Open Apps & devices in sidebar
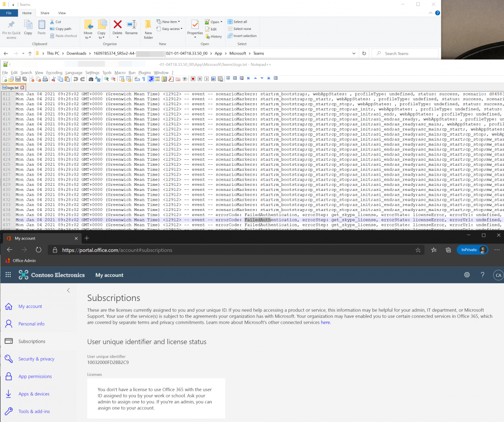The height and width of the screenshot is (422, 504). tap(34, 394)
